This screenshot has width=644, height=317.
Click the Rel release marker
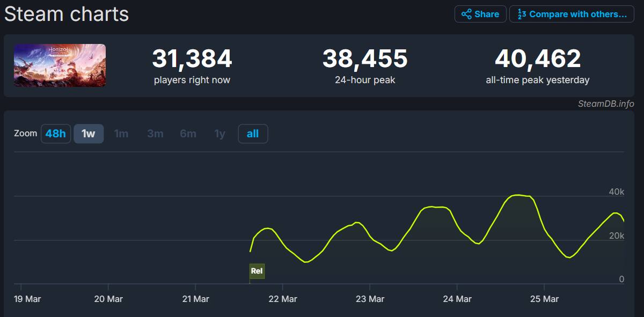[257, 271]
